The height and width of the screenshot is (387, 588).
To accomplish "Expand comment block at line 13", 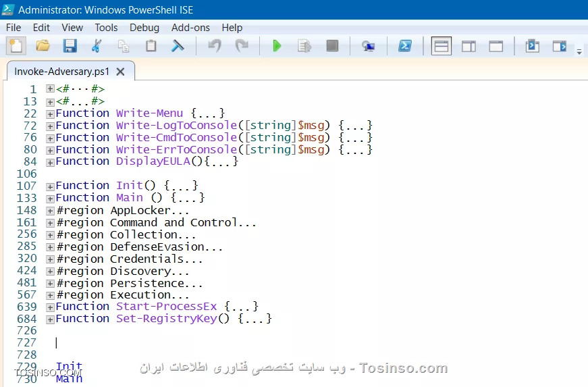I will pyautogui.click(x=50, y=101).
